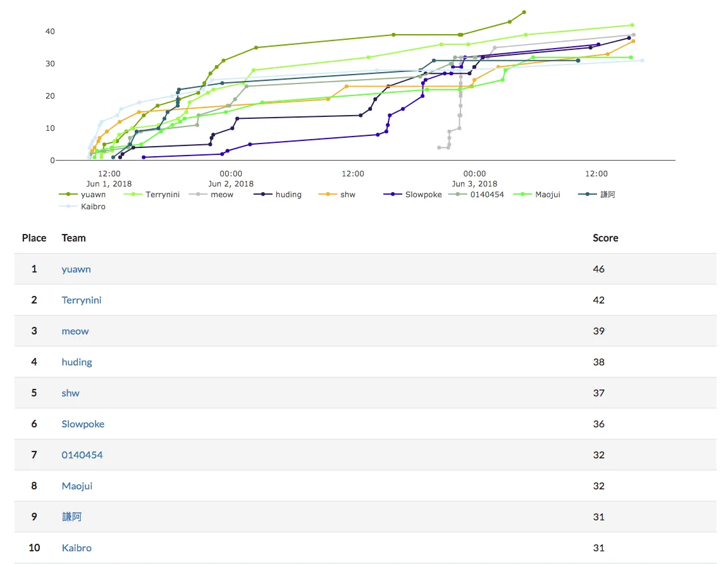This screenshot has height=564, width=728.
Task: Click the Jun 3, 2018 axis label
Action: click(474, 184)
